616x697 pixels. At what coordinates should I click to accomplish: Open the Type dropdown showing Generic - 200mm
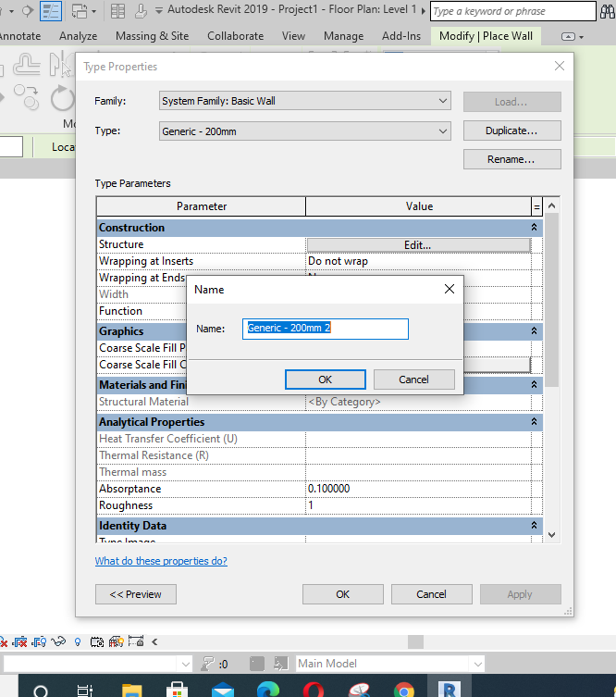point(305,131)
